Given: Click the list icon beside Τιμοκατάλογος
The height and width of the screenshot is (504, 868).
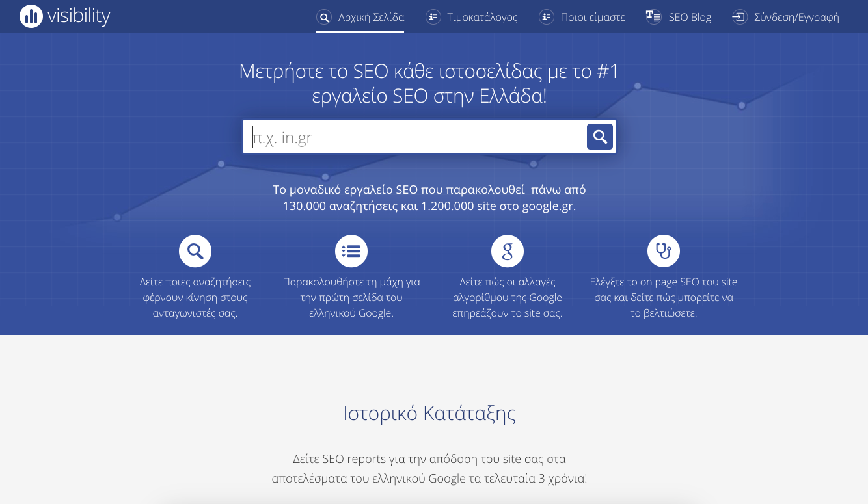Looking at the screenshot, I should (x=433, y=17).
